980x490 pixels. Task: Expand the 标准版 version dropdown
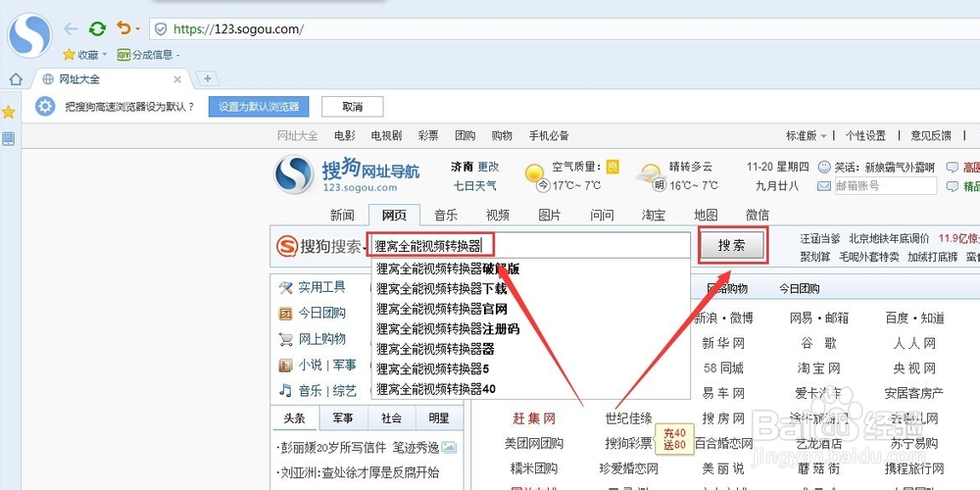[807, 135]
